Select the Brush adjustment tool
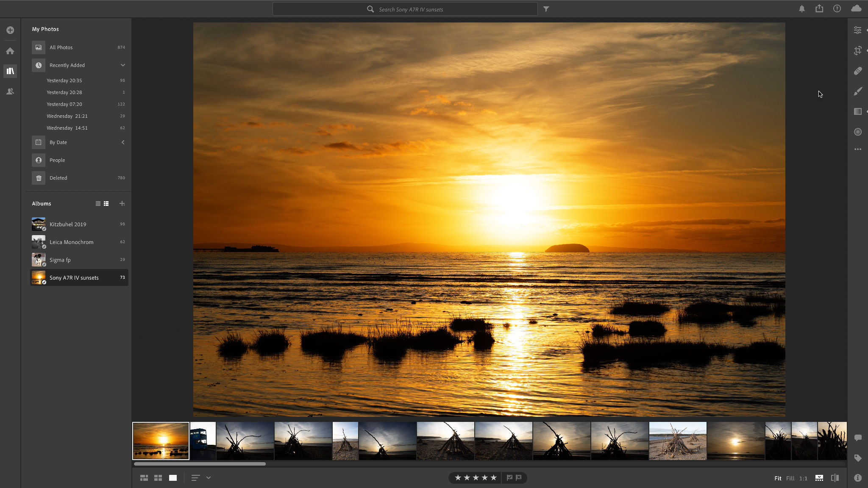 pos(857,91)
